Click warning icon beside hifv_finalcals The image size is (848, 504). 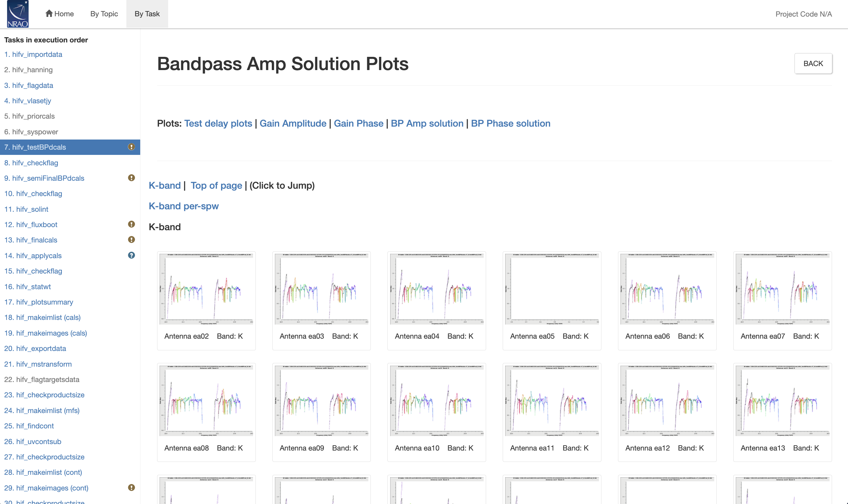[x=132, y=240]
